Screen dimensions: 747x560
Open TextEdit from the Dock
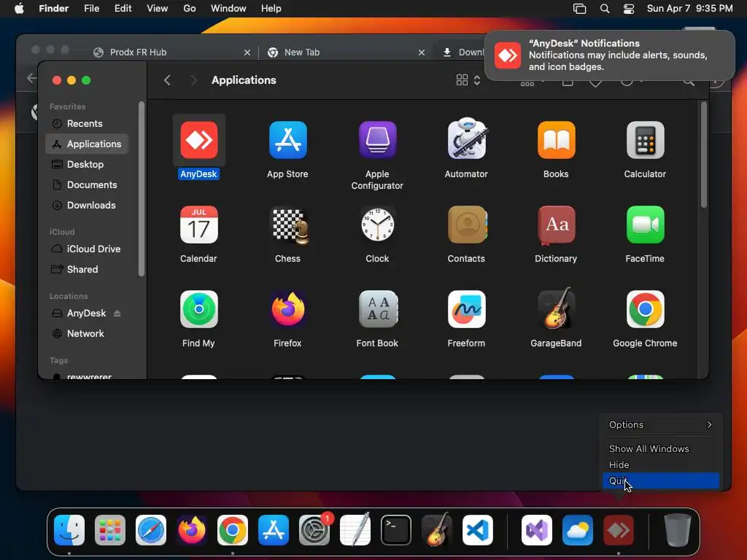tap(355, 529)
